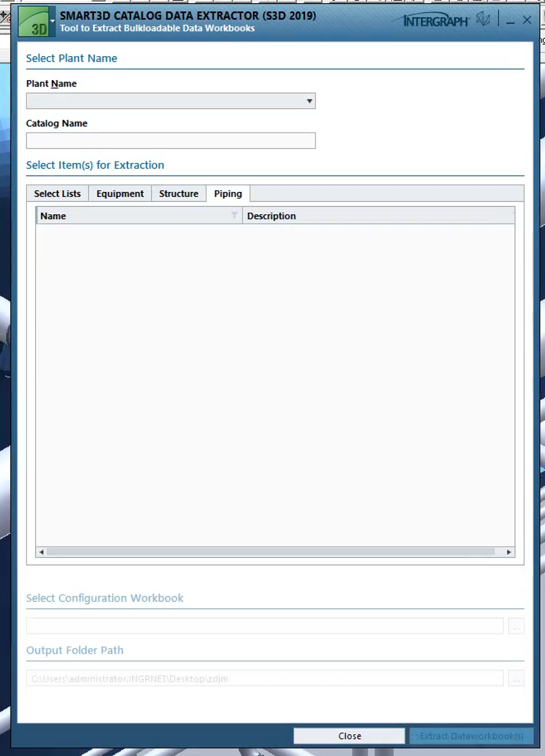
Task: Click the Close button
Action: pos(349,736)
